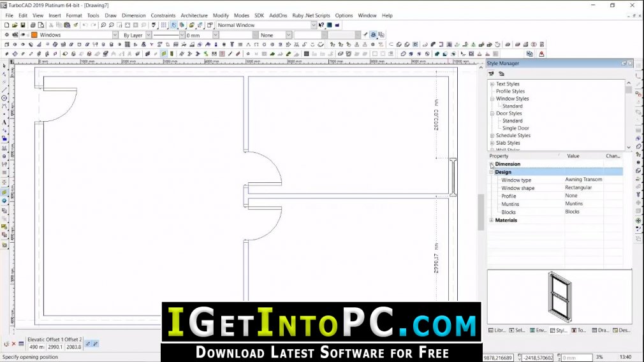Open the layer settings gear icon
The image size is (644, 362).
pos(6,35)
